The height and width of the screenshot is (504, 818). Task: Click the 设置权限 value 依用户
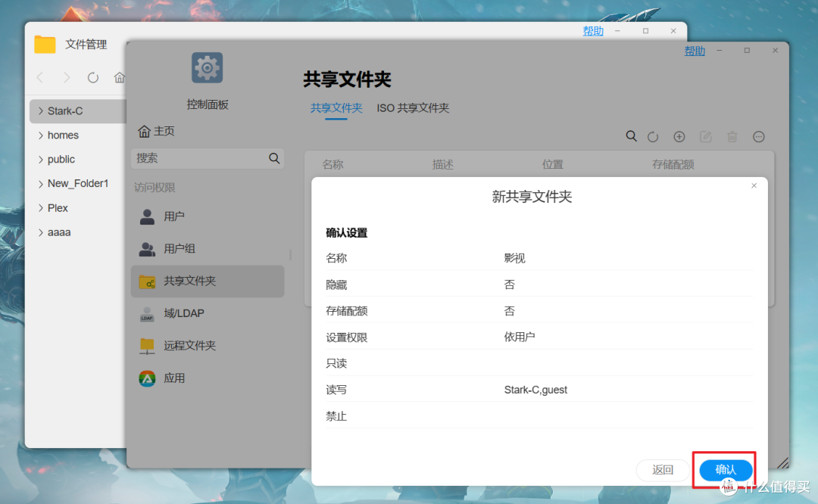coord(519,338)
